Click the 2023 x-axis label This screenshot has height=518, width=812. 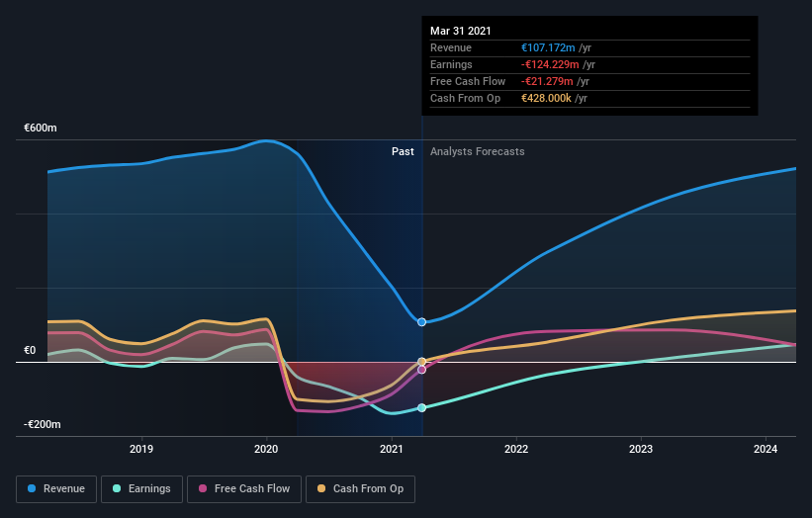pyautogui.click(x=641, y=449)
